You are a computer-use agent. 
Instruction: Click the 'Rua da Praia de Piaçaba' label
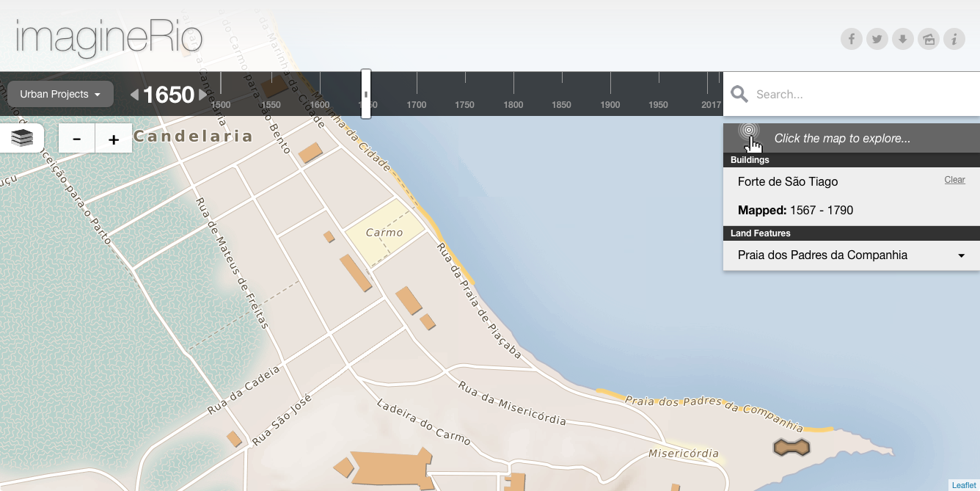(x=479, y=301)
